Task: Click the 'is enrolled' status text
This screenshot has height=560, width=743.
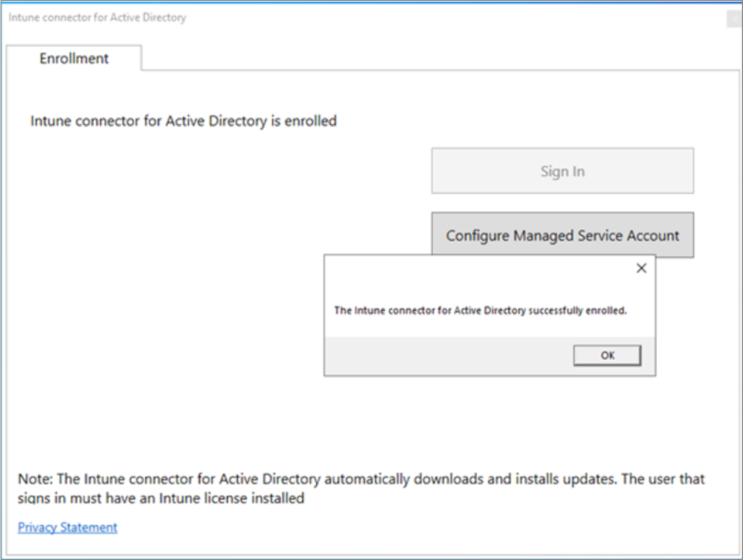Action: coord(184,121)
